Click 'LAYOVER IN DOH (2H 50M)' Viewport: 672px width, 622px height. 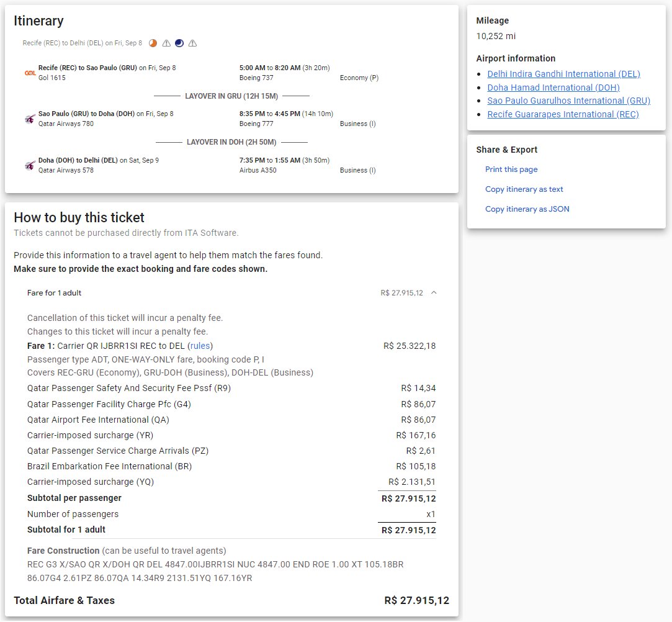pos(231,142)
